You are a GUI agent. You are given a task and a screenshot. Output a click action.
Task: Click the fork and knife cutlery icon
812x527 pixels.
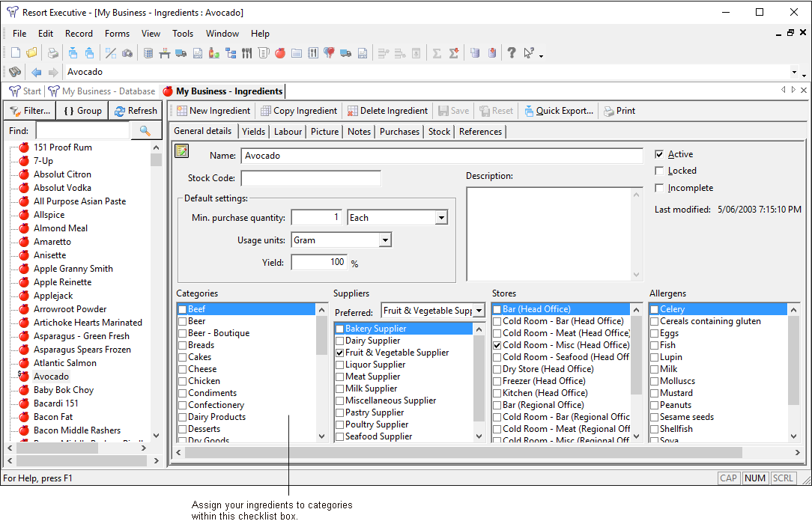tap(247, 53)
